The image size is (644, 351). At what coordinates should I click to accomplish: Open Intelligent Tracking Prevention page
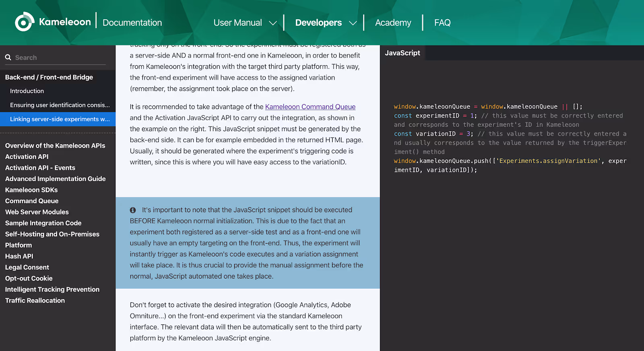pos(52,289)
